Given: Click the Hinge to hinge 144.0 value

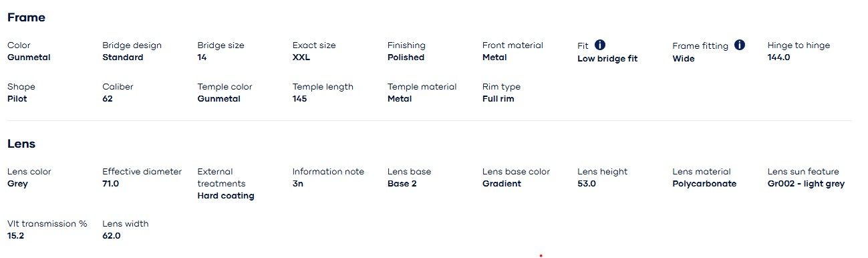Looking at the screenshot, I should pyautogui.click(x=779, y=57).
